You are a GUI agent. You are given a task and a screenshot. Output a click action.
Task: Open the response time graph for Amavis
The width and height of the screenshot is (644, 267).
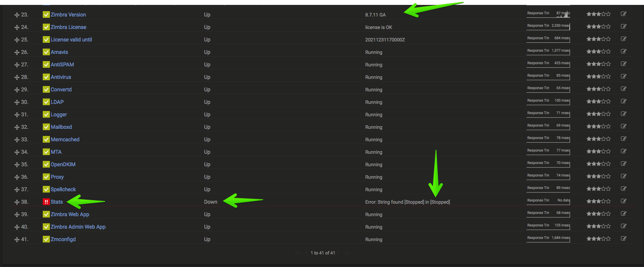[x=548, y=51]
